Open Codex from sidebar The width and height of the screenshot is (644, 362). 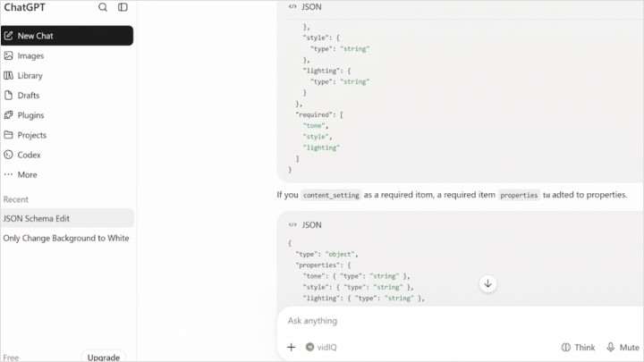pos(67,155)
